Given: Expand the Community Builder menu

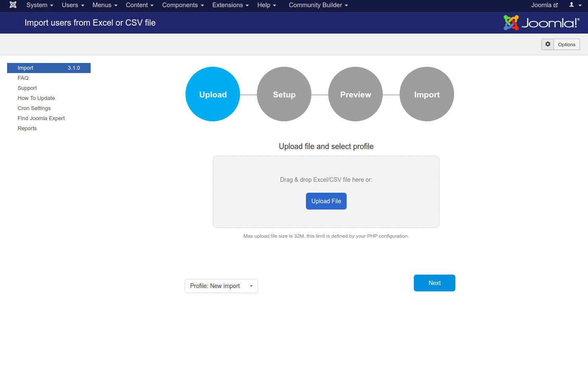Looking at the screenshot, I should 318,5.
